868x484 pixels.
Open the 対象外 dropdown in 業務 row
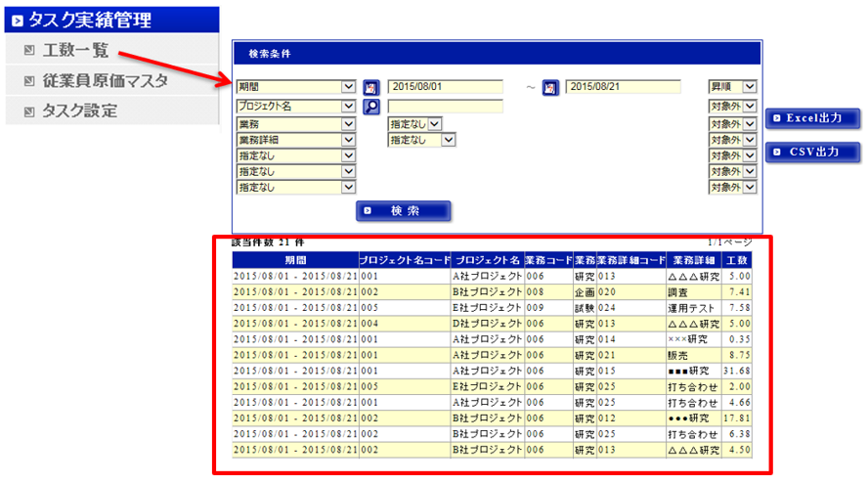[x=732, y=124]
